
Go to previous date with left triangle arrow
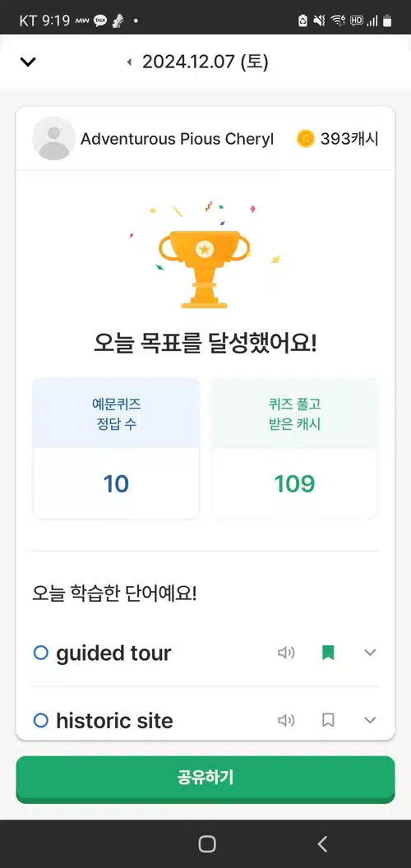click(129, 62)
